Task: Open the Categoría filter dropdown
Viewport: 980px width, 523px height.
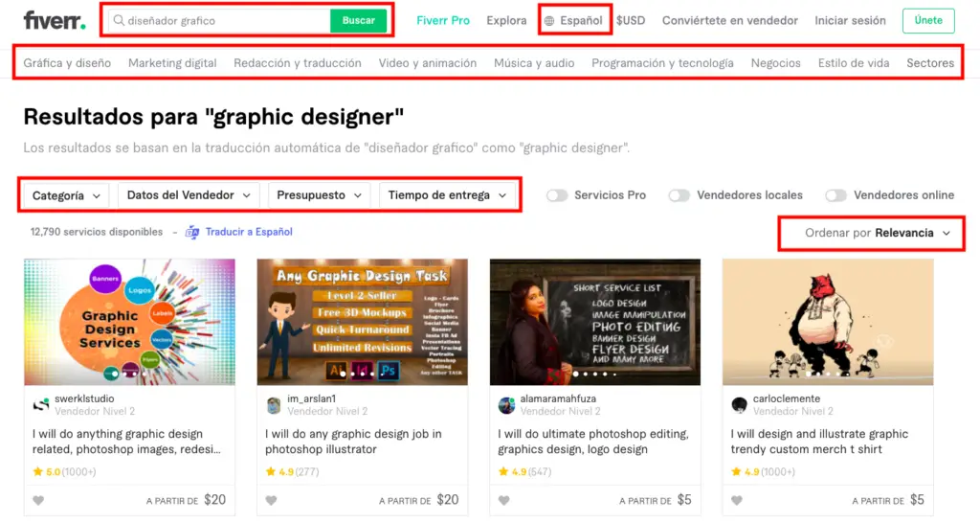Action: tap(66, 195)
